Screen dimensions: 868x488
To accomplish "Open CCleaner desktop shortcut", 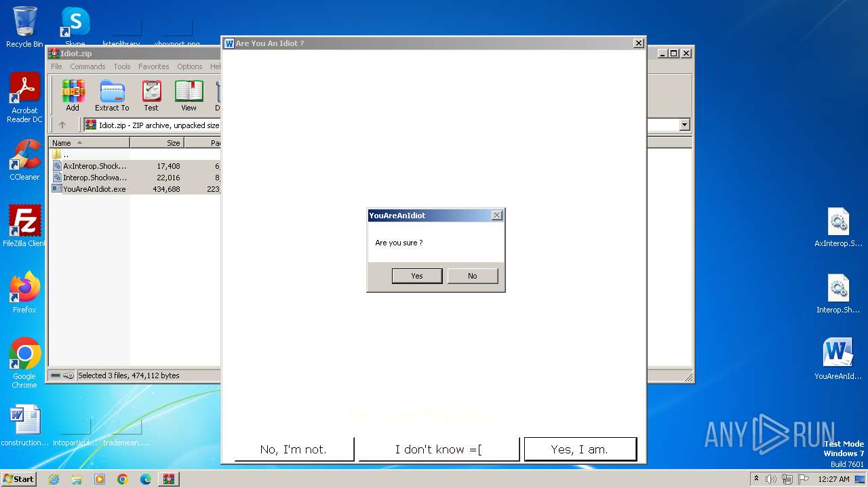I will [x=24, y=160].
